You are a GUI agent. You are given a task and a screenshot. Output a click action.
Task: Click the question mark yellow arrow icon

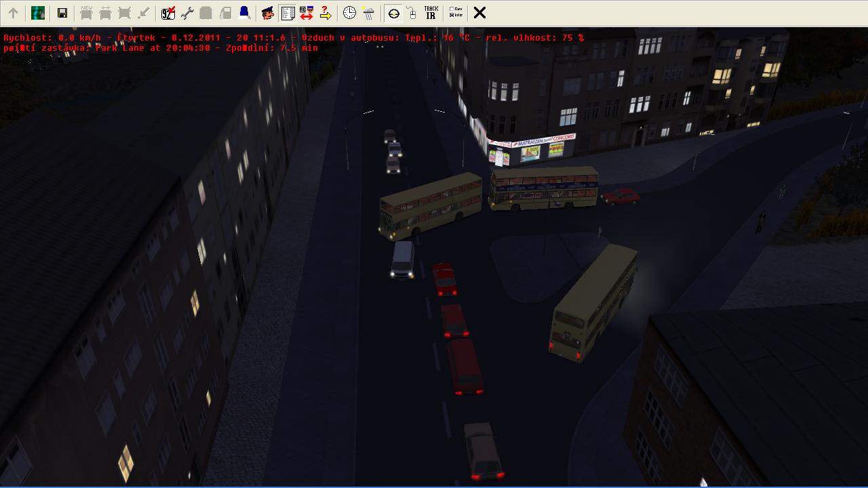[x=325, y=13]
